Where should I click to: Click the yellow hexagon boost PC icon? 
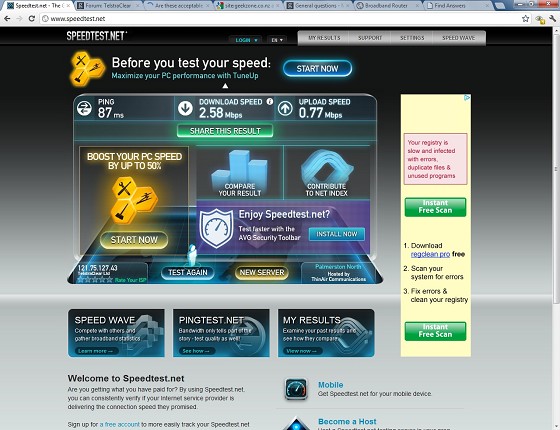[134, 200]
